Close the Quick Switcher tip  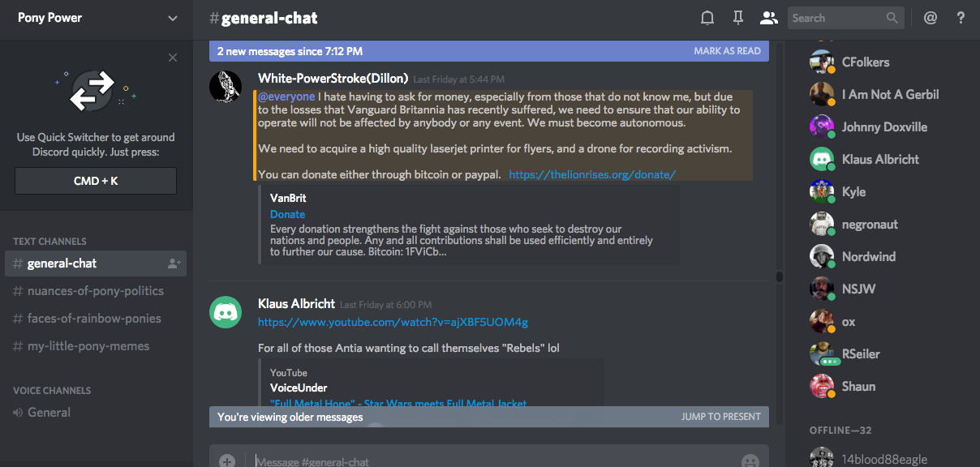click(173, 58)
